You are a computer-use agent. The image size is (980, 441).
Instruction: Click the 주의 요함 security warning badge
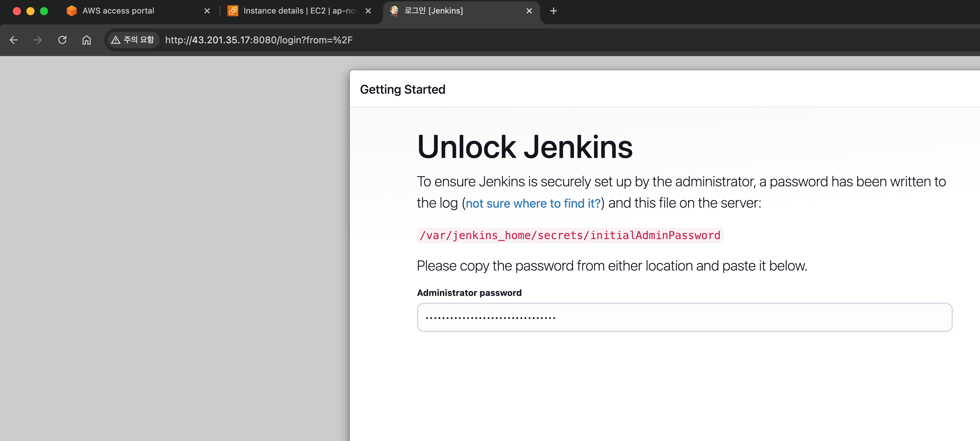pyautogui.click(x=133, y=40)
